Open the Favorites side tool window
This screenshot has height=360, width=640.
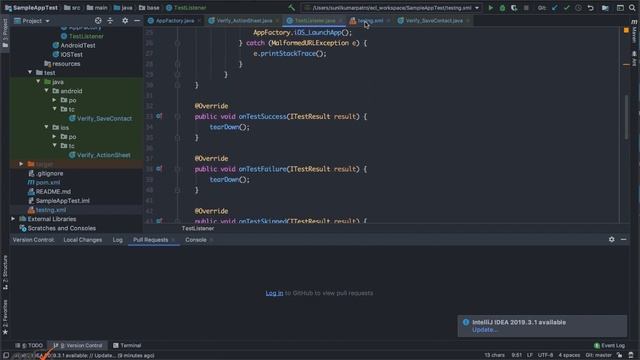click(5, 317)
